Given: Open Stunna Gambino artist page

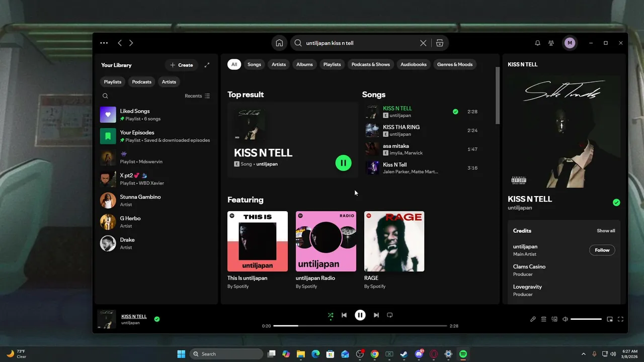Looking at the screenshot, I should [157, 201].
